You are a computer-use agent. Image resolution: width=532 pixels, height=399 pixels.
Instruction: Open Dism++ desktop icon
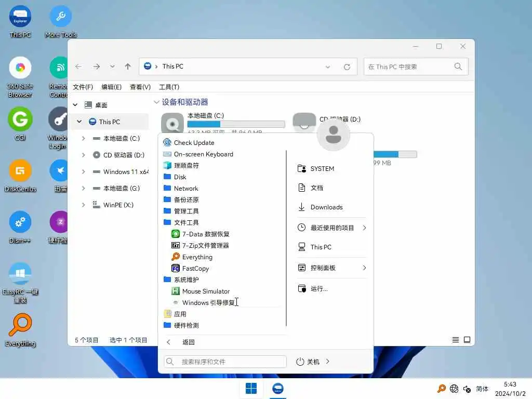tap(20, 228)
